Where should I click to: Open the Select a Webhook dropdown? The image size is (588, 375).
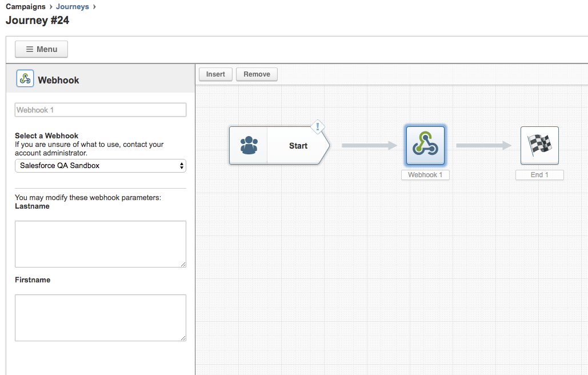click(x=181, y=165)
